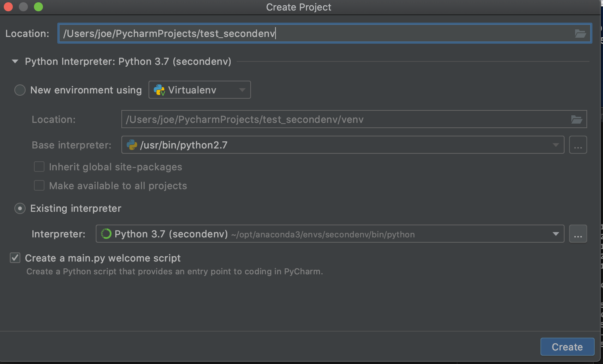Open the Virtualenv environment type dropdown
The width and height of the screenshot is (603, 364).
coord(242,90)
